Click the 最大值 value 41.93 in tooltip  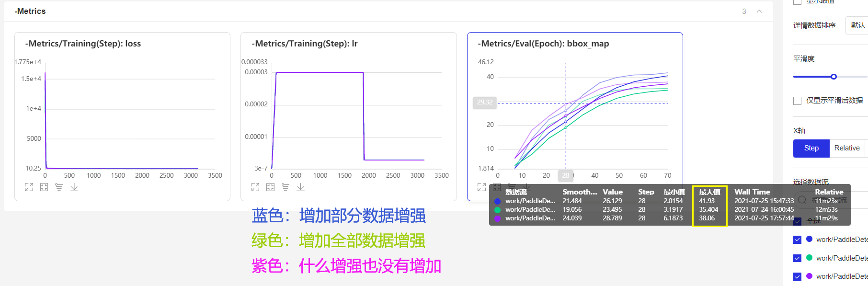coord(707,201)
